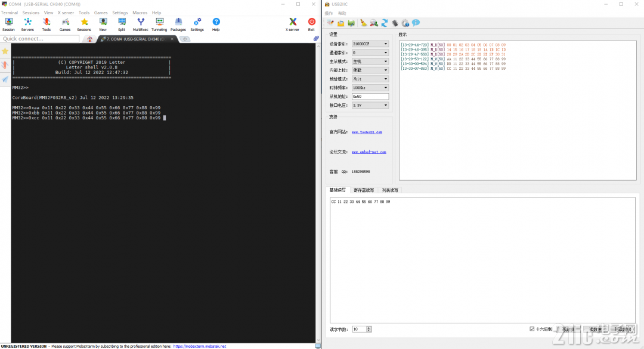Click the open envelope icon in USB2IIC

[341, 23]
